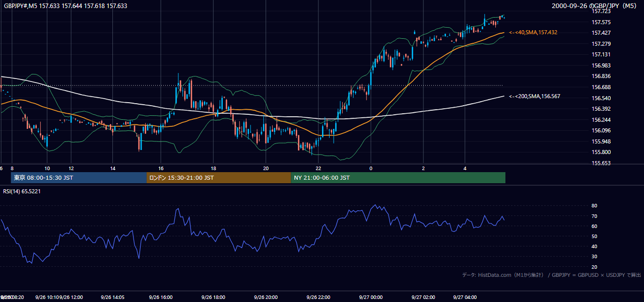Viewport: 644px width, 302px height.
Task: Click the 9/26 18:00 date label
Action: pyautogui.click(x=213, y=297)
